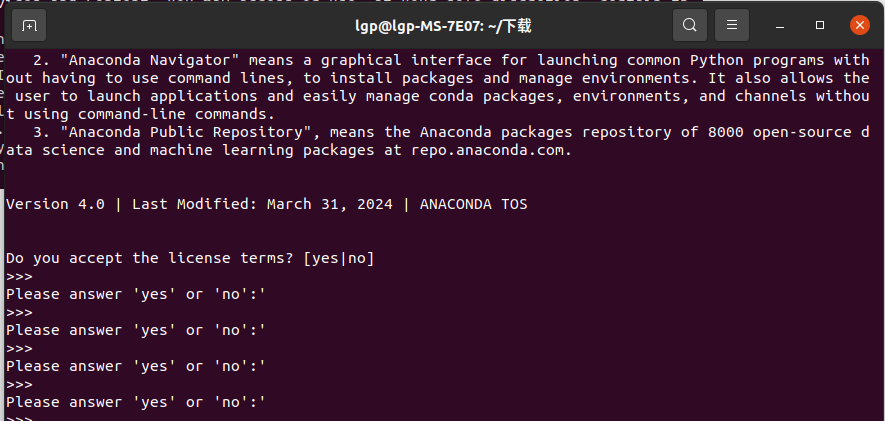
Task: Click the "March 31, 2024" date text
Action: pyautogui.click(x=330, y=204)
